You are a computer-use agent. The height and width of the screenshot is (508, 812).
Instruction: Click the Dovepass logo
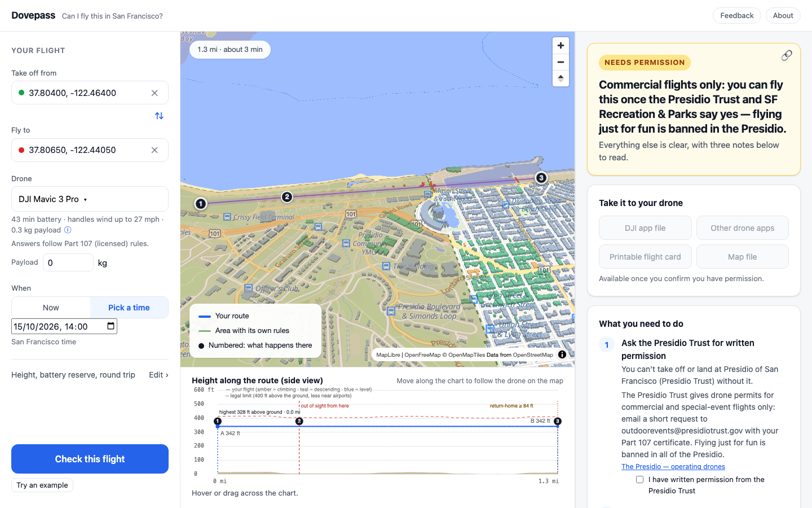pos(33,16)
